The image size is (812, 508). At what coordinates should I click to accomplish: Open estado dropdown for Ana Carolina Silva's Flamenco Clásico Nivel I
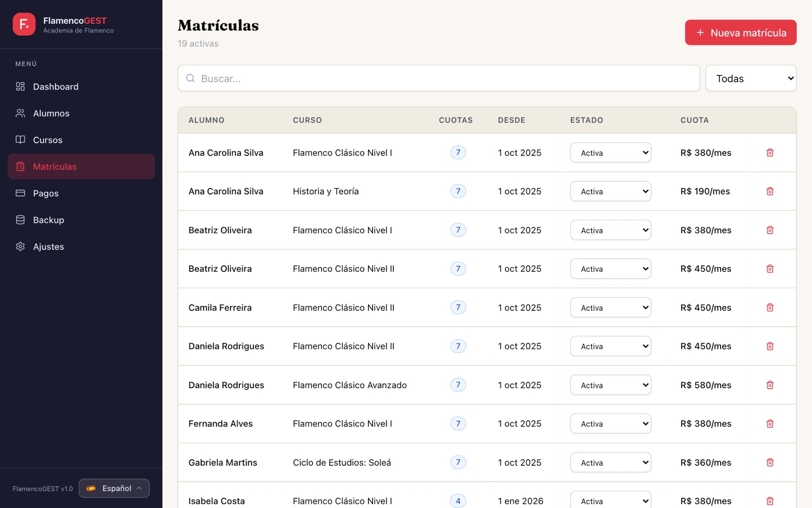click(x=611, y=152)
